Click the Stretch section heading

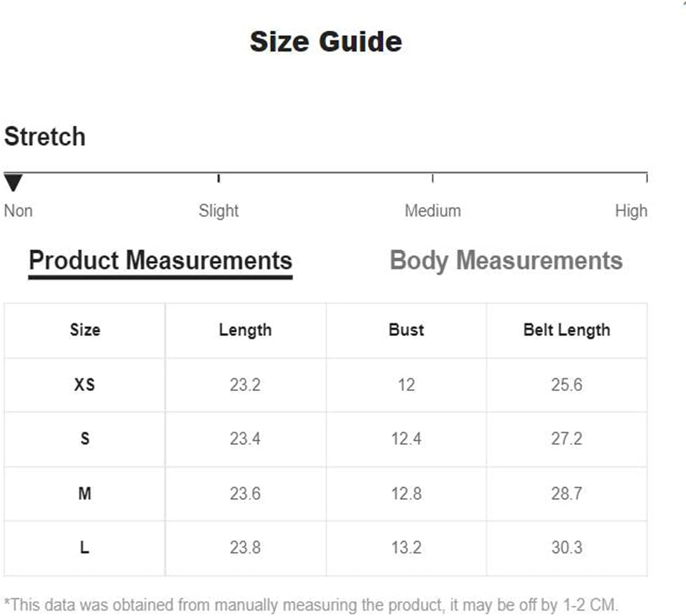point(45,136)
